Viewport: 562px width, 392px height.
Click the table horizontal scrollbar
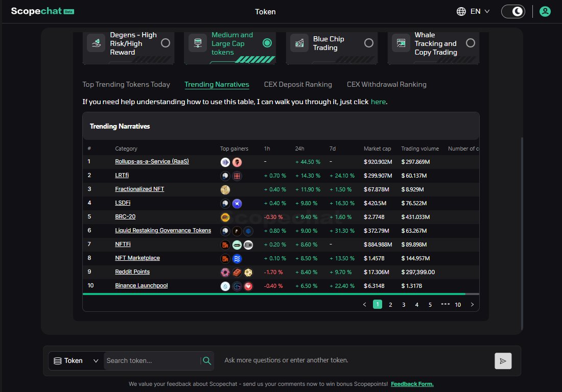(274, 294)
